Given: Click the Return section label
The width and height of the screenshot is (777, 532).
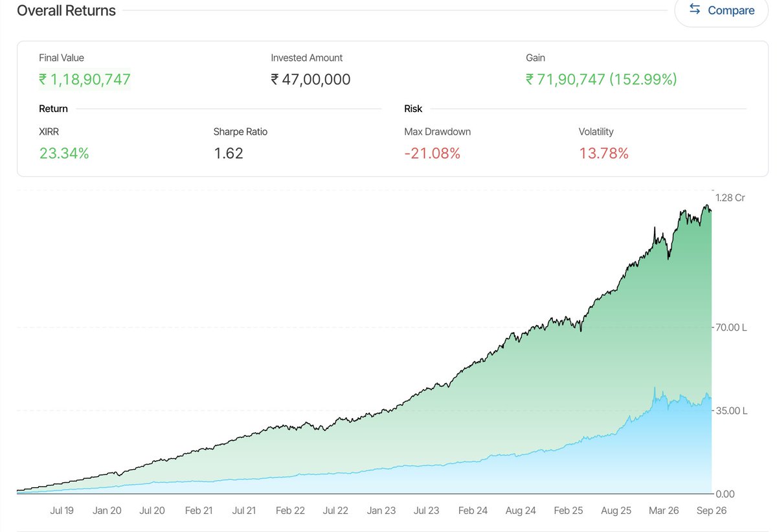Looking at the screenshot, I should click(x=53, y=109).
